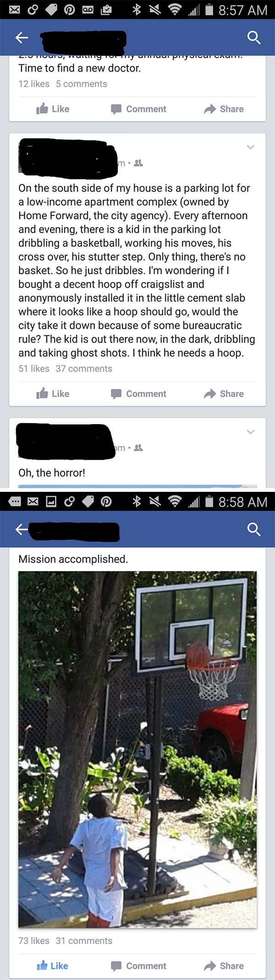The height and width of the screenshot is (980, 275).
Task: Comment on the parking lot hoop post
Action: click(138, 393)
